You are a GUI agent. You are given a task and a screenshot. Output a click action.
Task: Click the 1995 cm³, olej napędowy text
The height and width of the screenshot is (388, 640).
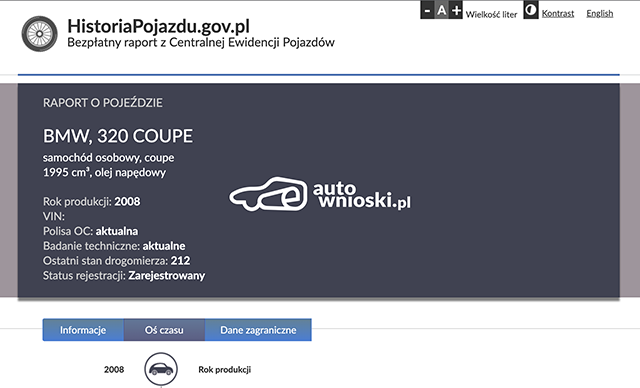click(x=104, y=172)
